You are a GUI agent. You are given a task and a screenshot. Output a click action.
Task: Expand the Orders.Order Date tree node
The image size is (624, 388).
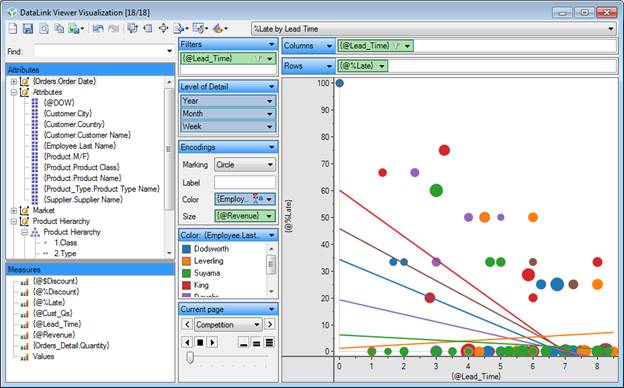(x=14, y=82)
